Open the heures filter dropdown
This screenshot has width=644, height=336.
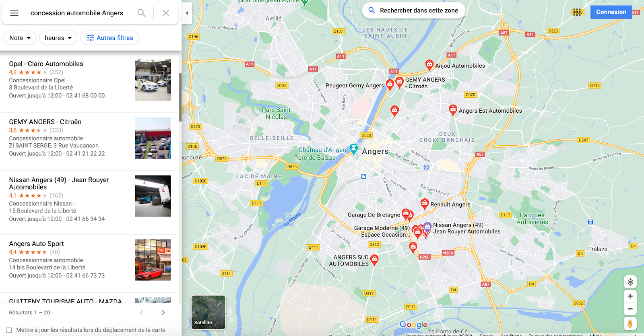tap(58, 38)
